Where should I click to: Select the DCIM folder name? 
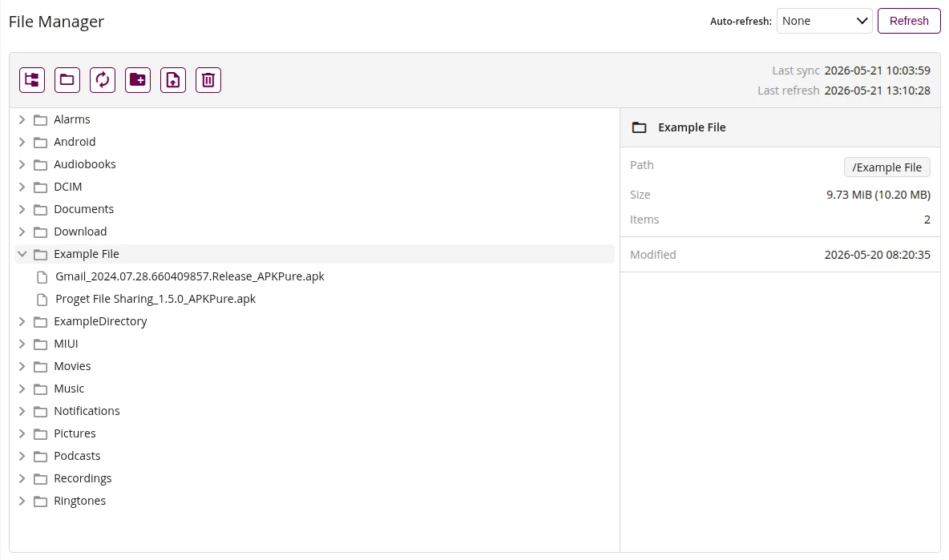68,186
